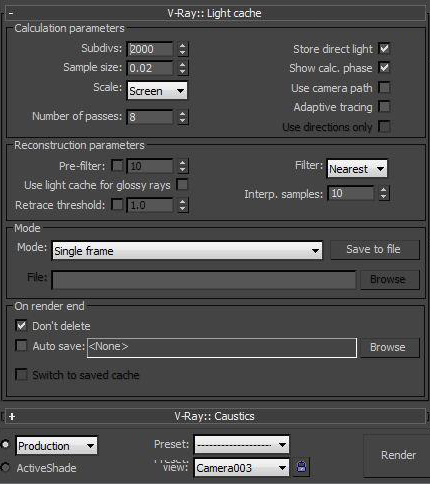Enable Adaptive tracing checkbox

click(384, 107)
